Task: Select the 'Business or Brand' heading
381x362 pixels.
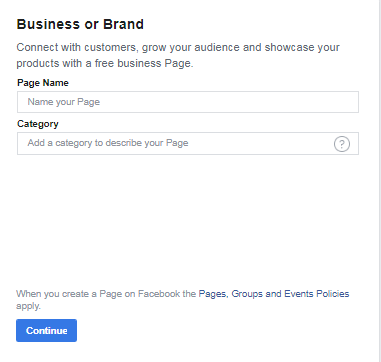Action: tap(80, 24)
